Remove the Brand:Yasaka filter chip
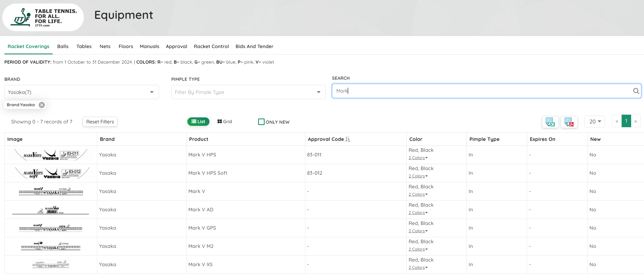 coord(42,105)
